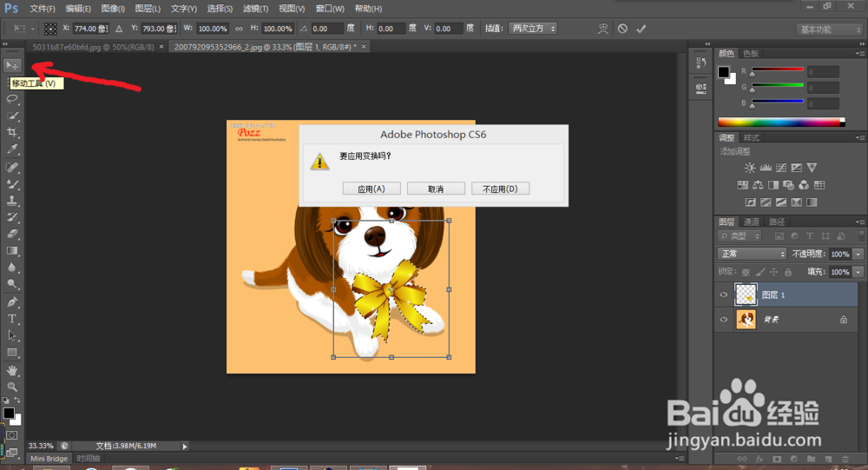The height and width of the screenshot is (470, 868).
Task: Click 应用(A) to apply the transform
Action: (x=372, y=189)
